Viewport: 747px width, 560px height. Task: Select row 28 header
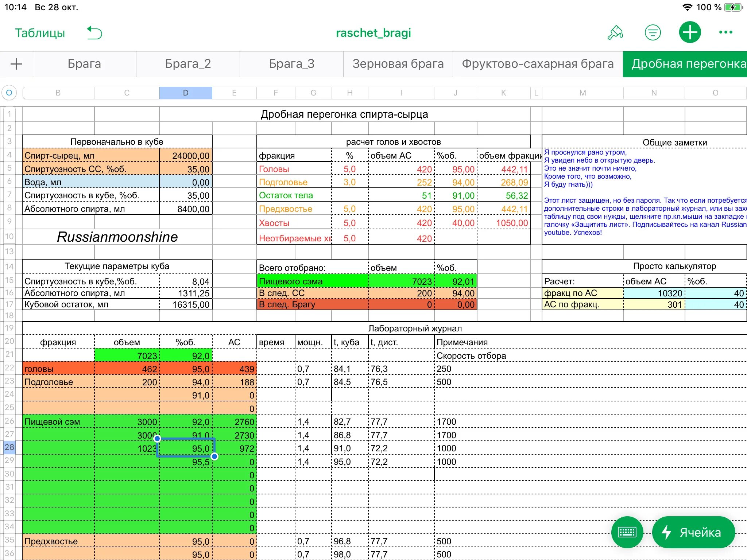[9, 447]
